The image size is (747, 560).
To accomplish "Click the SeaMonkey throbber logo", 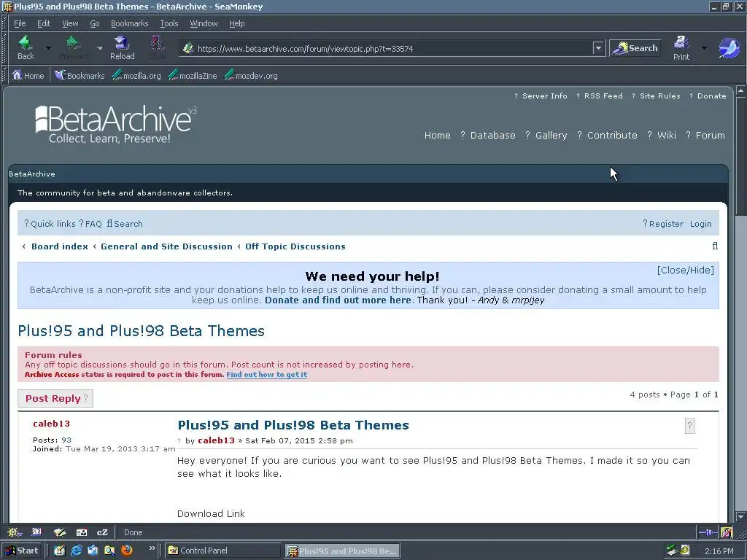I will pyautogui.click(x=729, y=48).
